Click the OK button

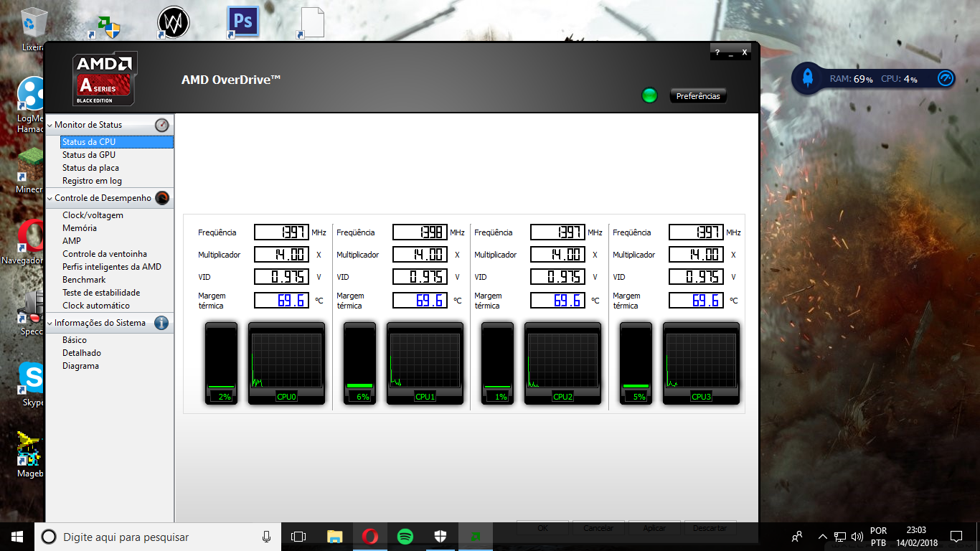click(542, 528)
